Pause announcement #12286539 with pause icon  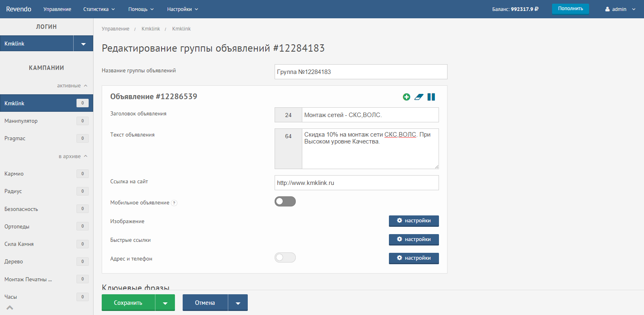431,97
